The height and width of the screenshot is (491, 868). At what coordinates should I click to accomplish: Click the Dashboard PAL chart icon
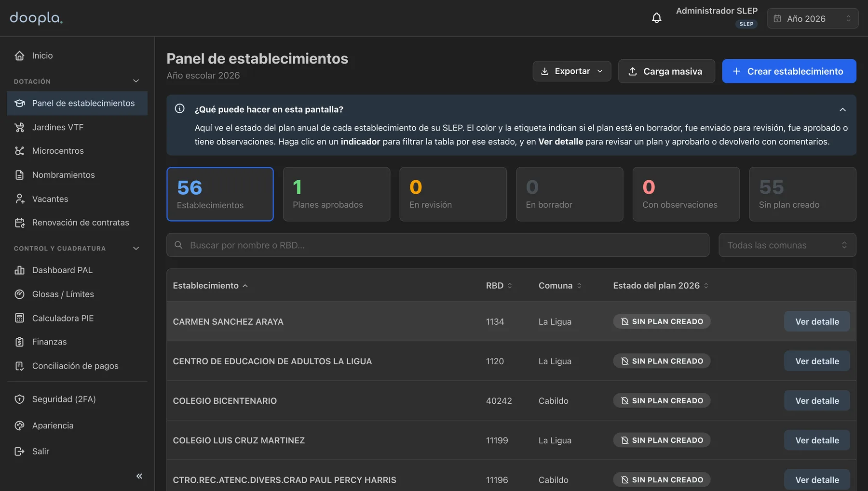coord(19,270)
